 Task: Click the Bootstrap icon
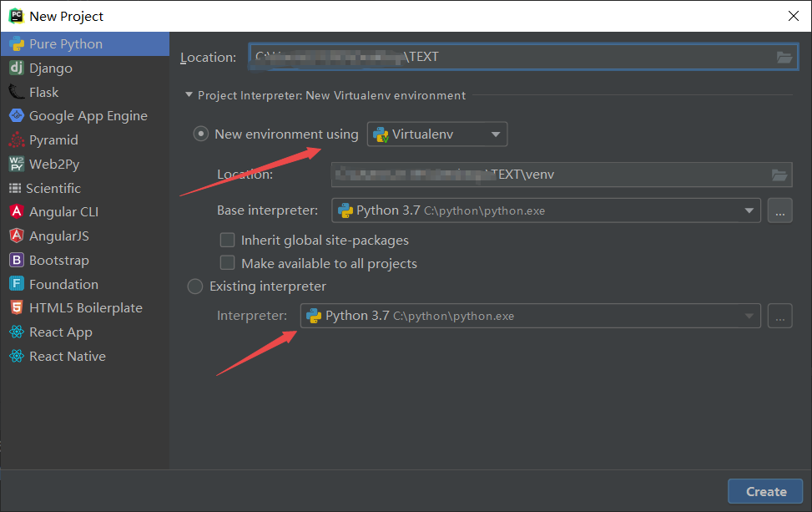pyautogui.click(x=17, y=260)
